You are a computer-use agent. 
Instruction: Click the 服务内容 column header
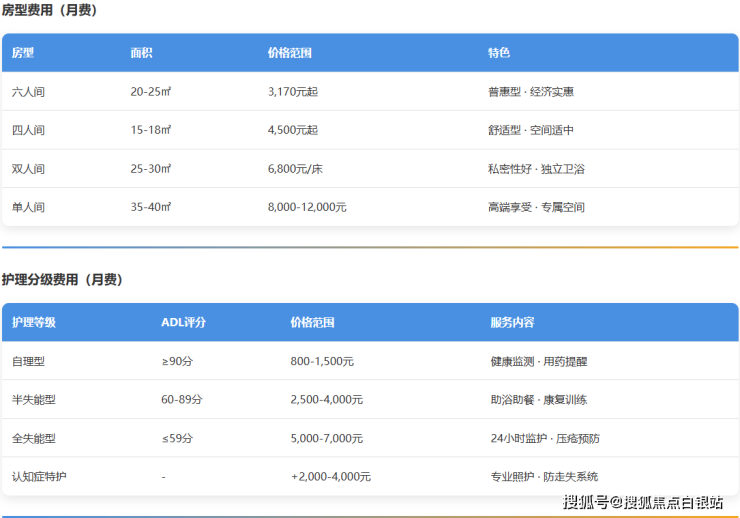click(512, 323)
